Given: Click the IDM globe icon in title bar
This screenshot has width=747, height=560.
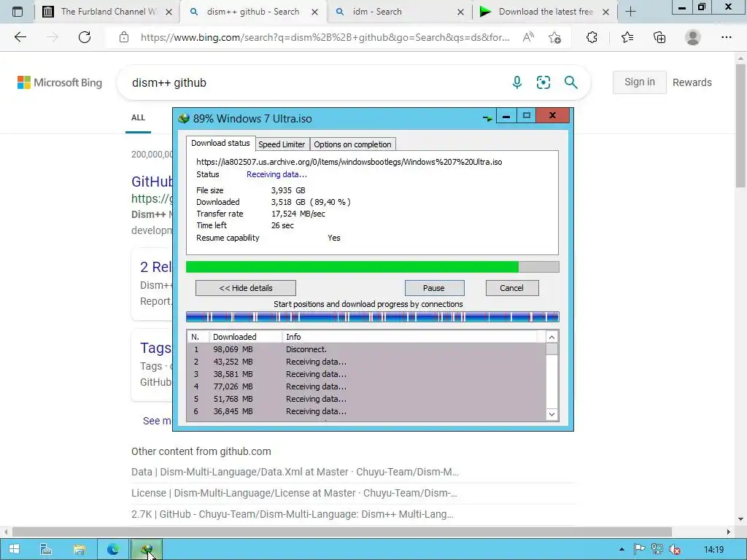Looking at the screenshot, I should pyautogui.click(x=183, y=118).
